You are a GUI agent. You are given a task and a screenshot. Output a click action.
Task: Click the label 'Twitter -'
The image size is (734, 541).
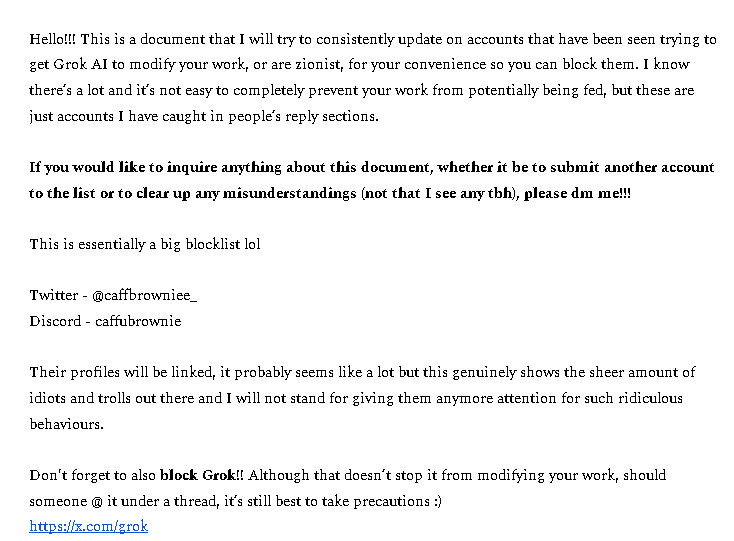click(57, 296)
